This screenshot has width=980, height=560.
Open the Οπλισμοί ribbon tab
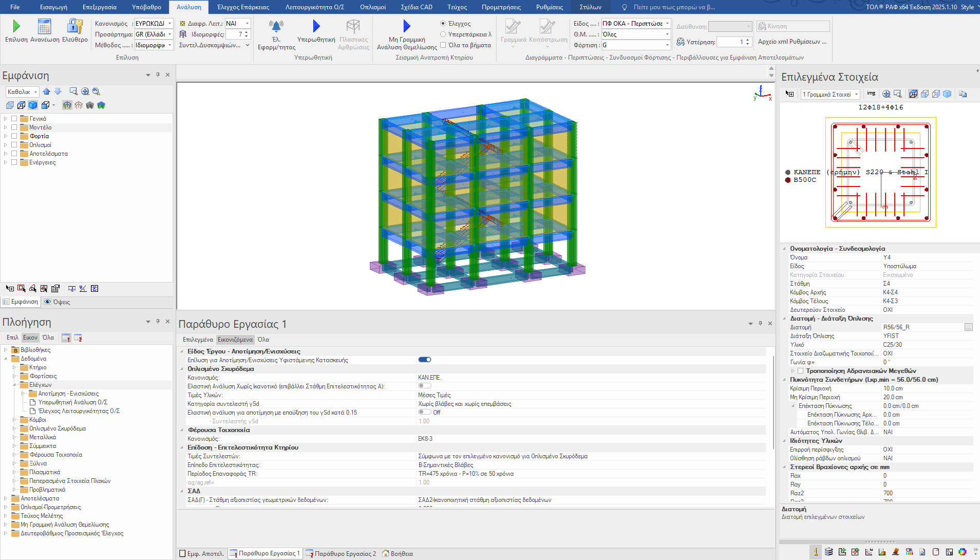(372, 7)
